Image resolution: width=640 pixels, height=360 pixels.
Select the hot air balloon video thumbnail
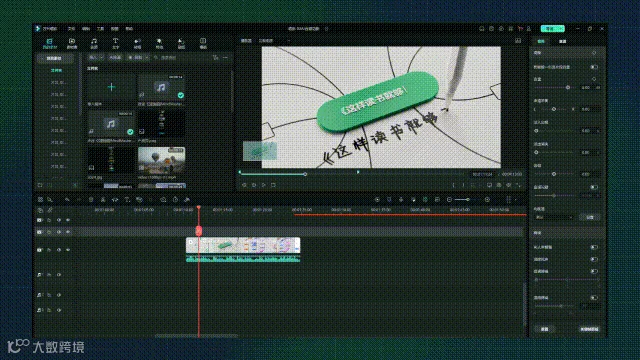[x=161, y=160]
